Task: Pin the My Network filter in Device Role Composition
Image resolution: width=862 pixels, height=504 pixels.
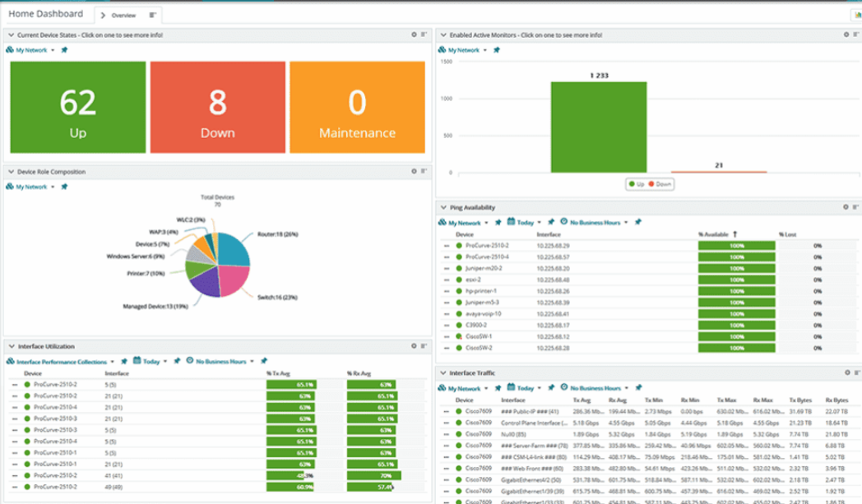Action: tap(64, 187)
